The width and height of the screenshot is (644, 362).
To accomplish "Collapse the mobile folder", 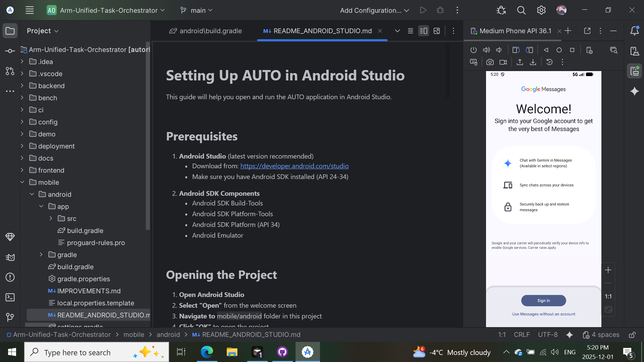I will pyautogui.click(x=22, y=182).
